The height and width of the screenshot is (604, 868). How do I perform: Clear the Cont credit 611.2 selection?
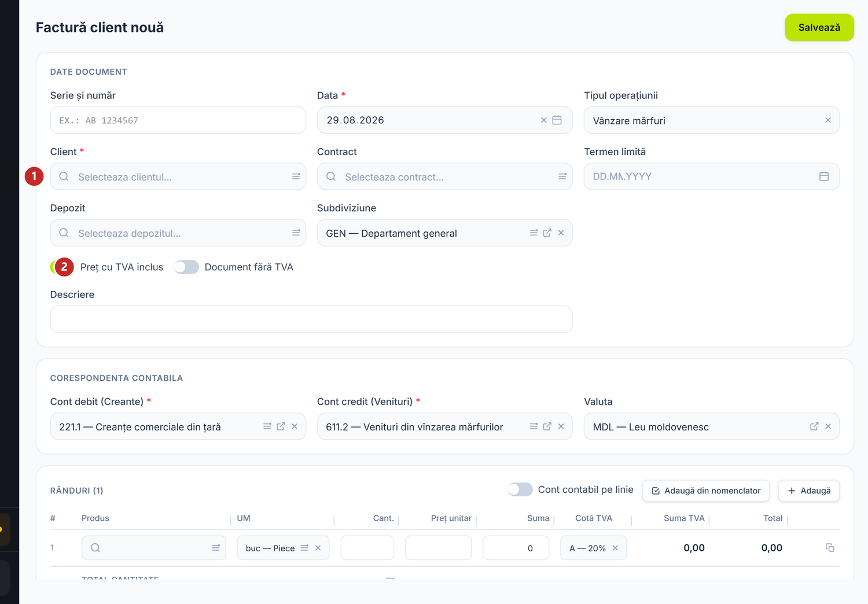561,426
